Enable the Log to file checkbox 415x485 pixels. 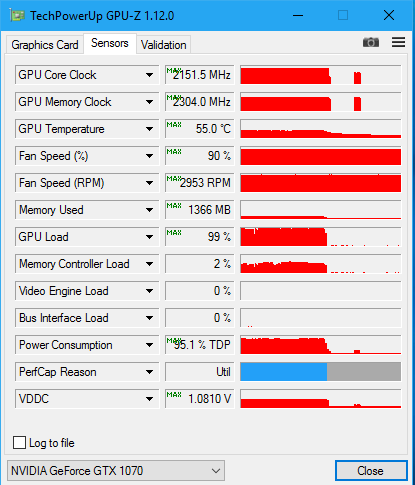point(19,443)
